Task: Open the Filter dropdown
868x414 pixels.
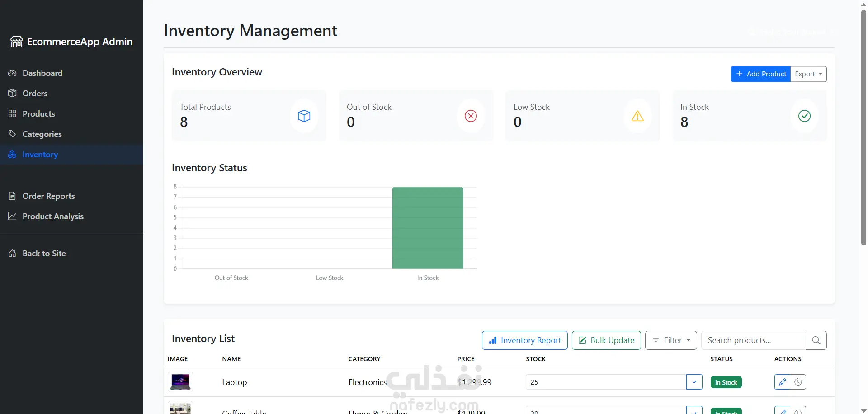Action: pyautogui.click(x=671, y=340)
